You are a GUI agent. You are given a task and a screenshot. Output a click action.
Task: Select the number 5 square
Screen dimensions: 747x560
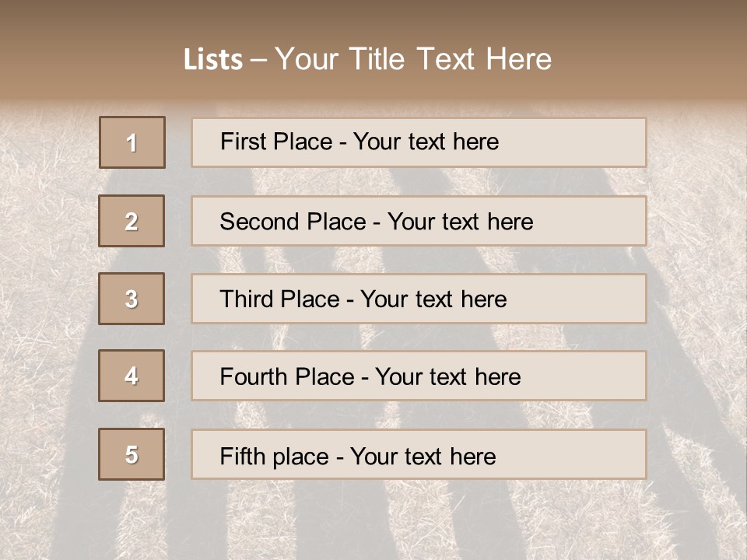(132, 454)
